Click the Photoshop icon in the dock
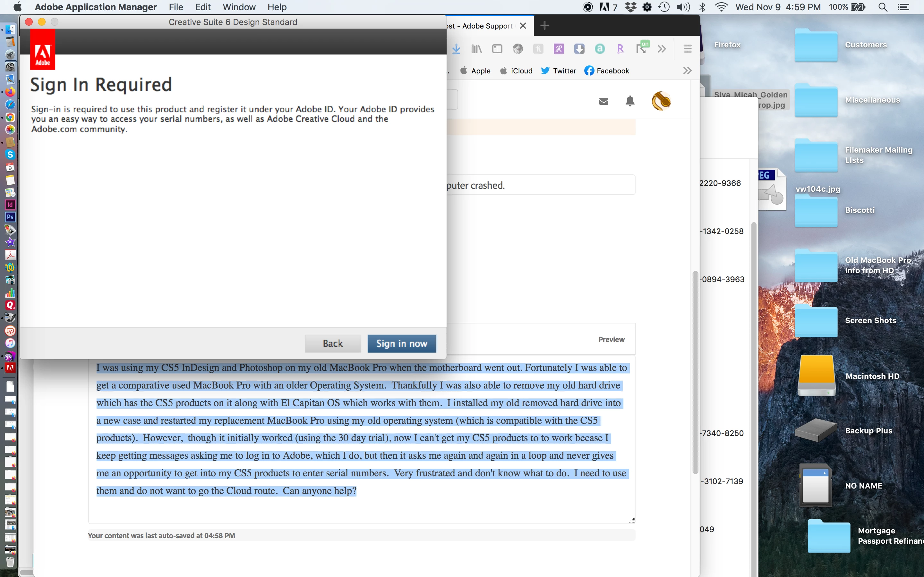Image resolution: width=924 pixels, height=577 pixels. click(10, 217)
